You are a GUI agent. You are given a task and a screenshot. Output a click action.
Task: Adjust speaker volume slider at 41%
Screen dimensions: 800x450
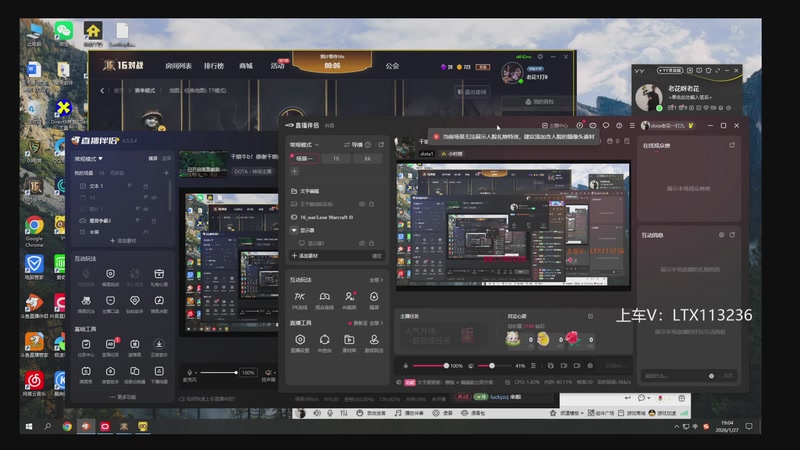495,366
